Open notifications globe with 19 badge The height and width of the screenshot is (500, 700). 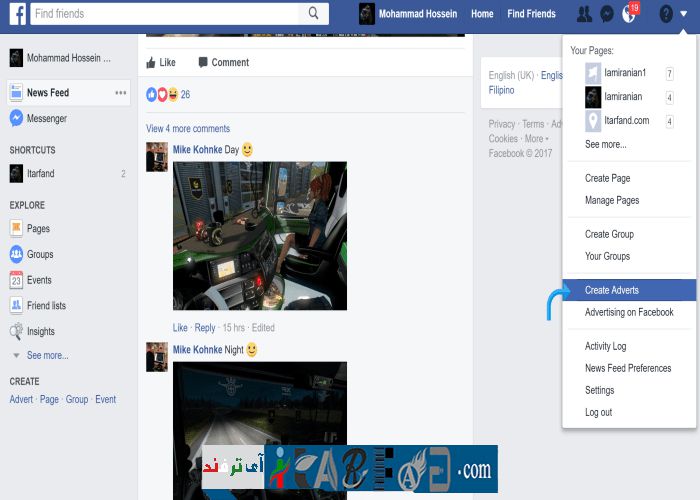629,14
